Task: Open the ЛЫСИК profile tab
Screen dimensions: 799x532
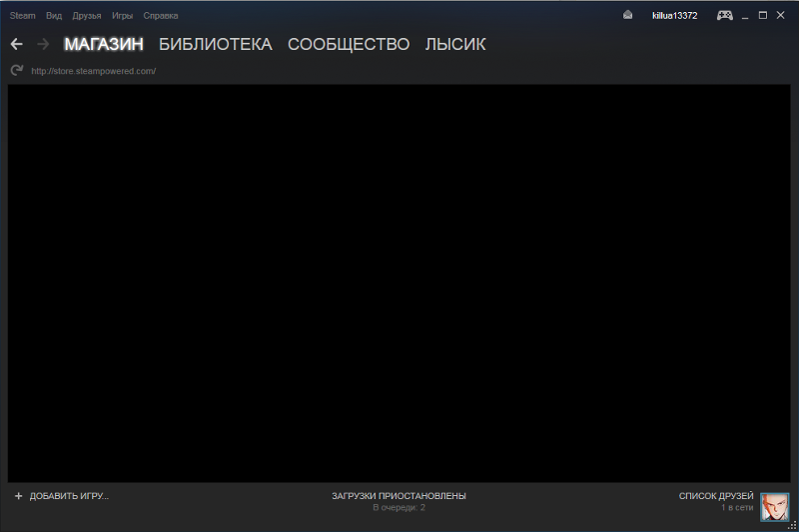Action: [x=455, y=44]
